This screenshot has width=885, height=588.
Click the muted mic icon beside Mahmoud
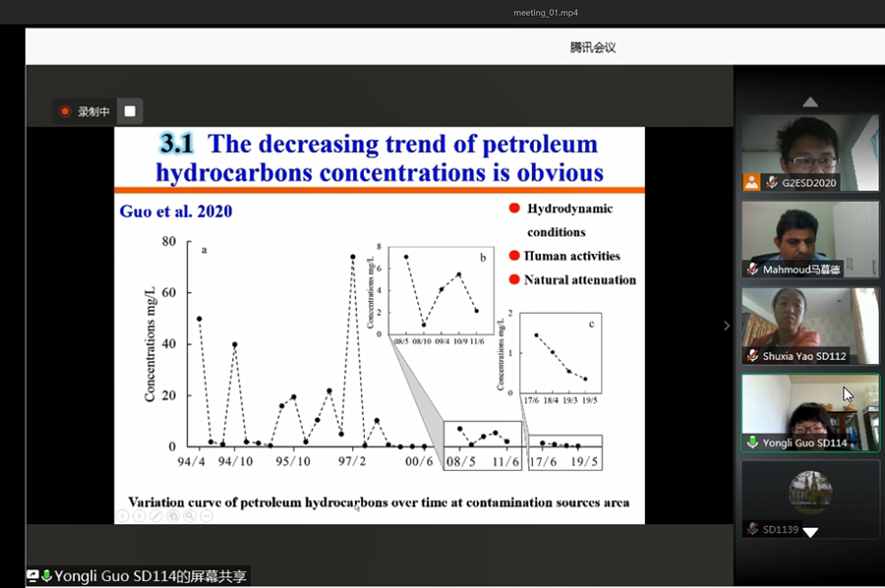(752, 269)
